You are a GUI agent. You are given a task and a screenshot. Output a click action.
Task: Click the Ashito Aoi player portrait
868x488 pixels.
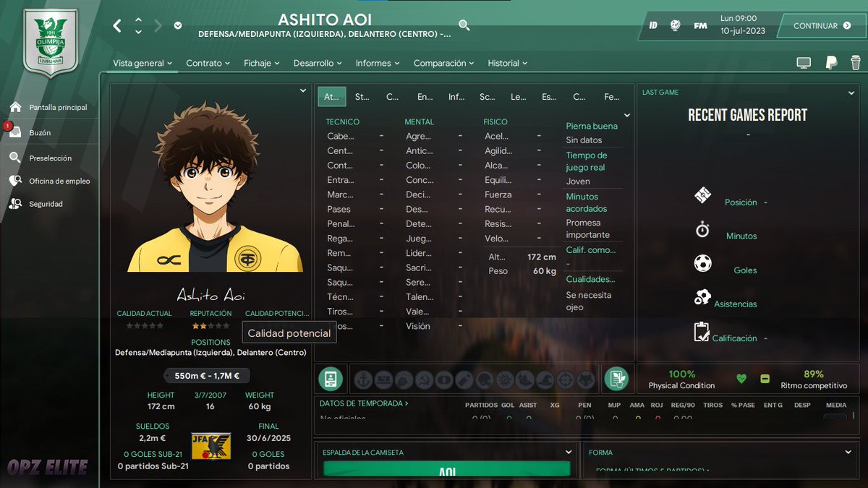216,188
